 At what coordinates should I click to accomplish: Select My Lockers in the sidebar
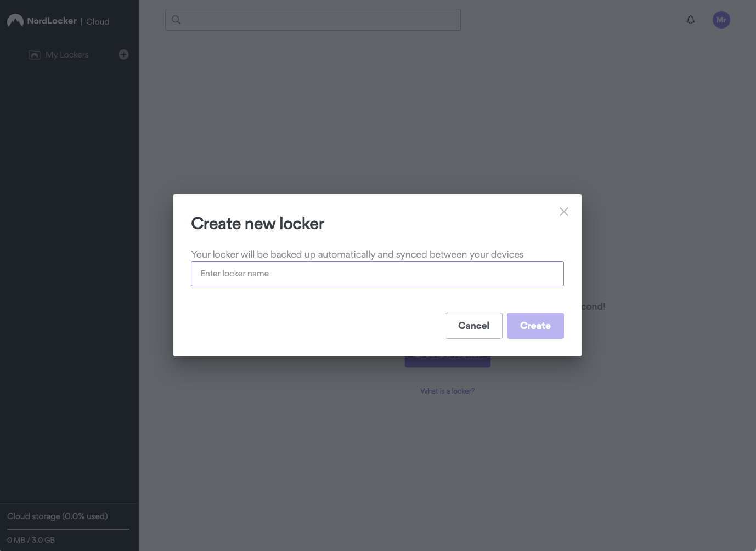(x=67, y=55)
